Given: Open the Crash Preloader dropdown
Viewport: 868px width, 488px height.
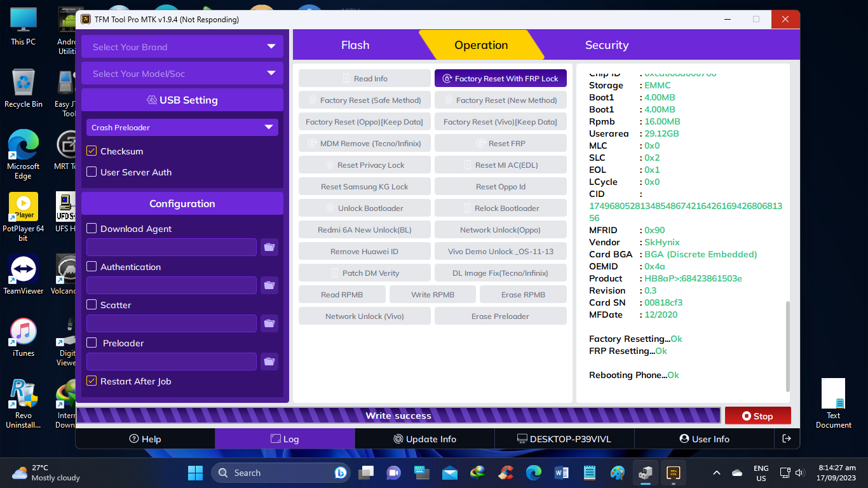Looking at the screenshot, I should pos(182,127).
